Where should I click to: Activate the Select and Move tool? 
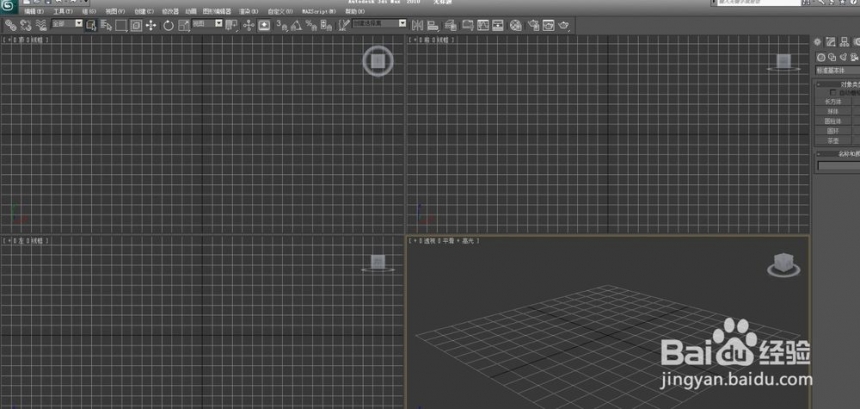tap(151, 25)
